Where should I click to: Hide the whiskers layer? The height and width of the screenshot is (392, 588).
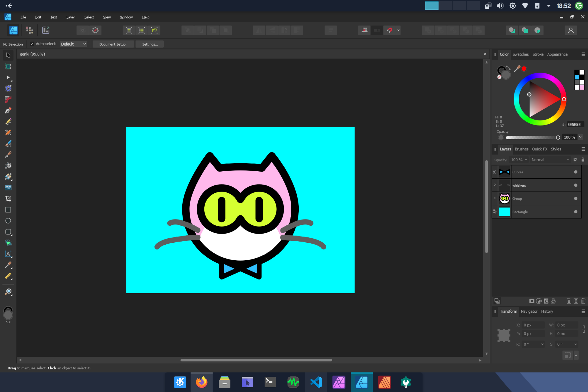(x=576, y=185)
